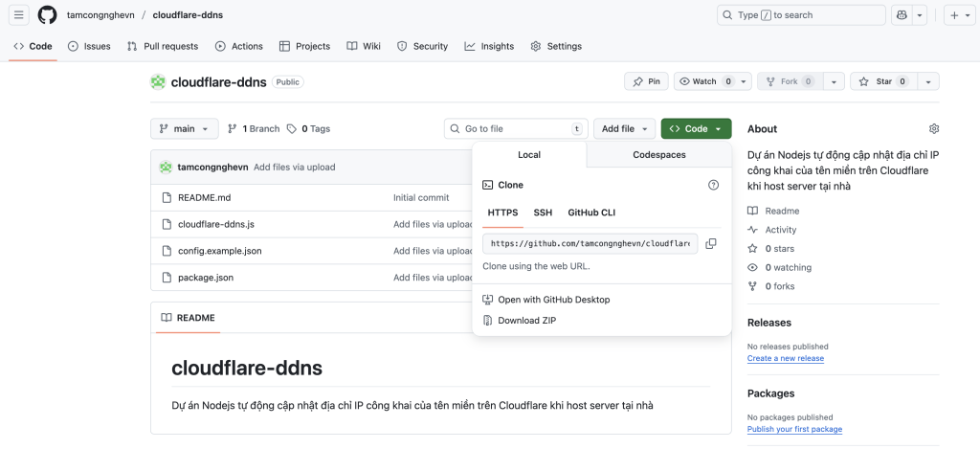Click the Go to file search field
980x449 pixels.
(x=515, y=128)
